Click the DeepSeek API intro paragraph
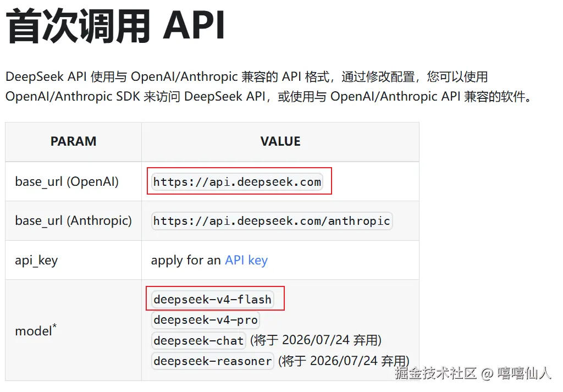The image size is (563, 392). coord(268,86)
